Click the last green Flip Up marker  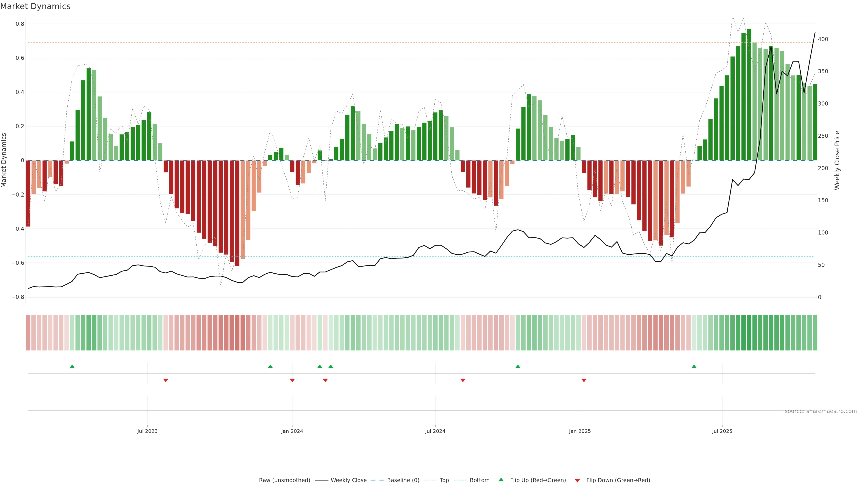point(694,366)
